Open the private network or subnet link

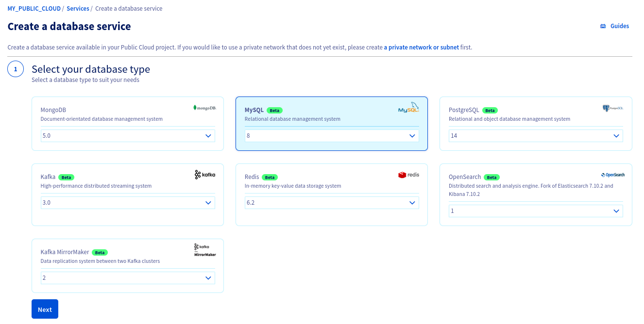coord(421,47)
